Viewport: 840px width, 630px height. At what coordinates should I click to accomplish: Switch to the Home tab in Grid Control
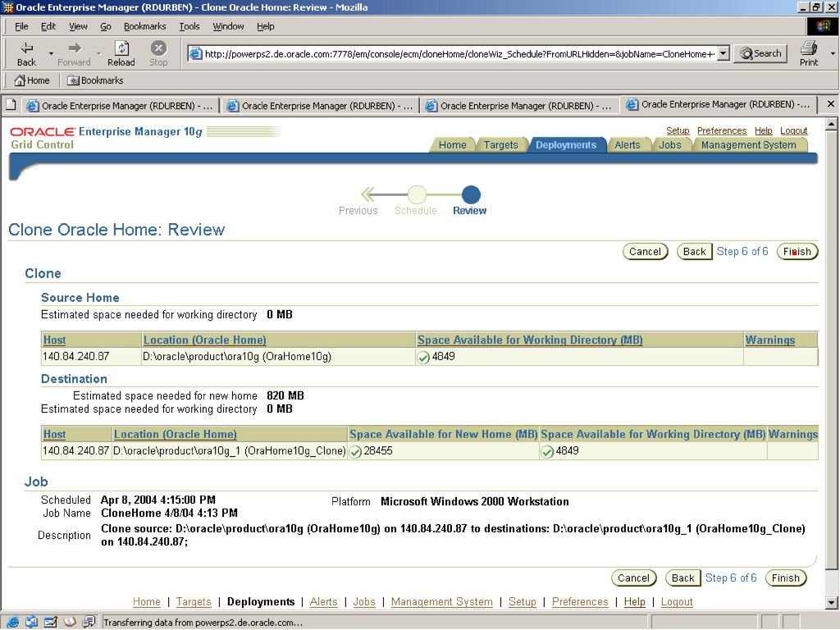click(x=452, y=145)
